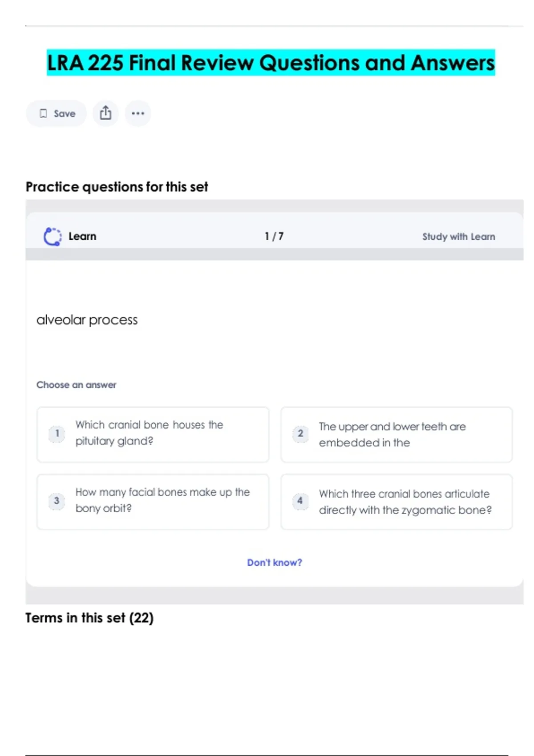Click the 'Learn' label text
534x756 pixels.
point(82,237)
